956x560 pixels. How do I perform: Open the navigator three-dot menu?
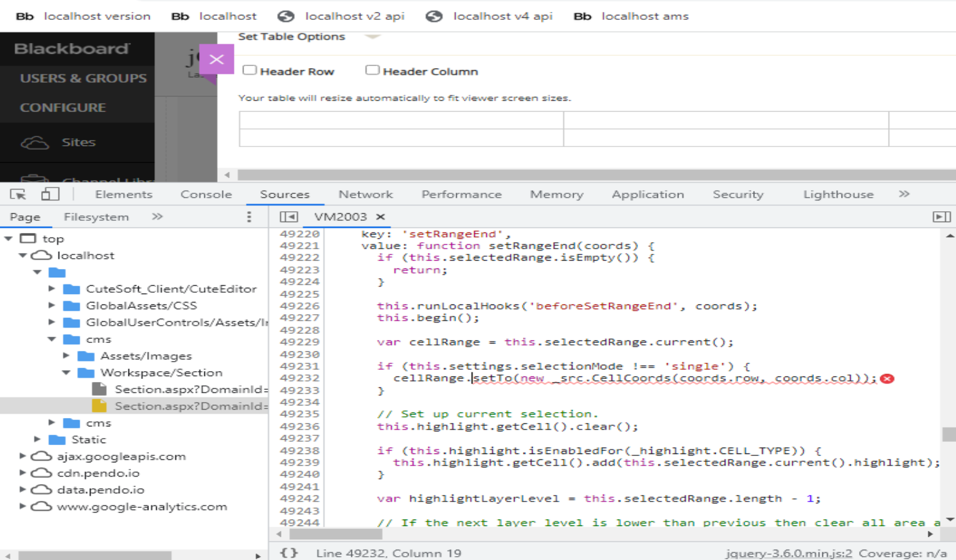tap(249, 217)
